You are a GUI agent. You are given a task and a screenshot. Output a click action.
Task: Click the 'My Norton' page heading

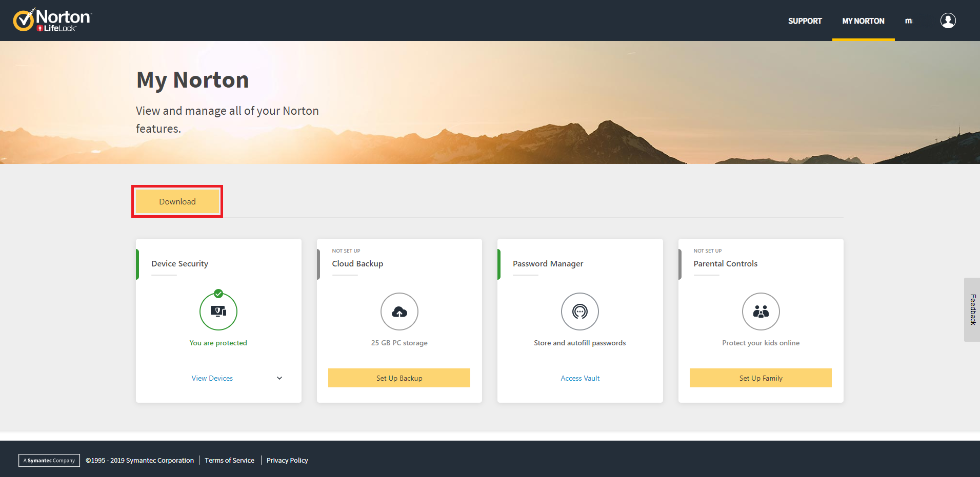[x=193, y=80]
